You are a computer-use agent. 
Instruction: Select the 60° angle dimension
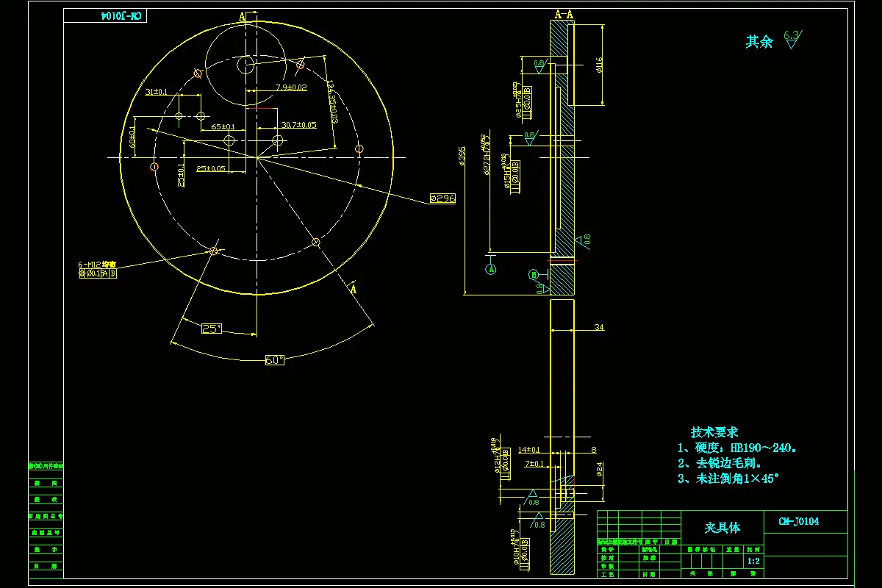point(274,360)
